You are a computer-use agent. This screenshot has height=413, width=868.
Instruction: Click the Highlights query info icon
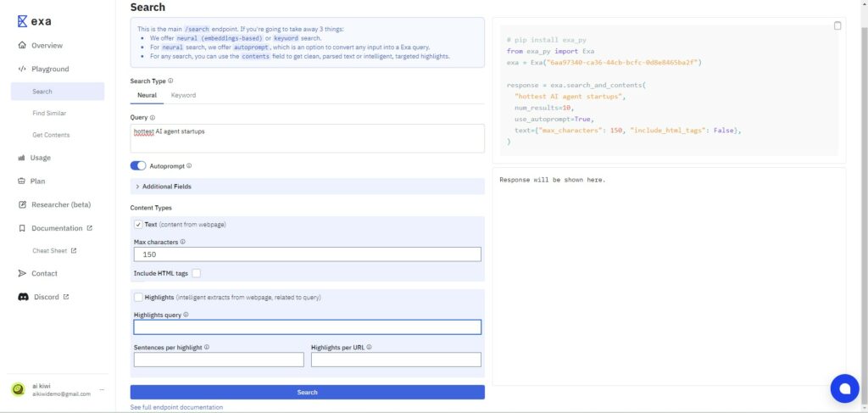(186, 315)
